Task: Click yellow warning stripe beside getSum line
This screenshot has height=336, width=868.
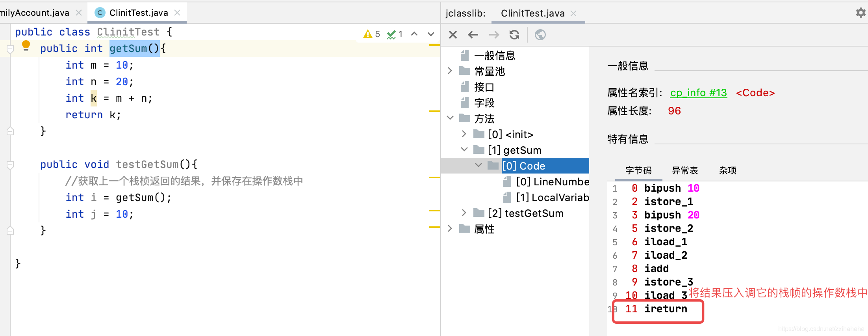Action: point(435,45)
